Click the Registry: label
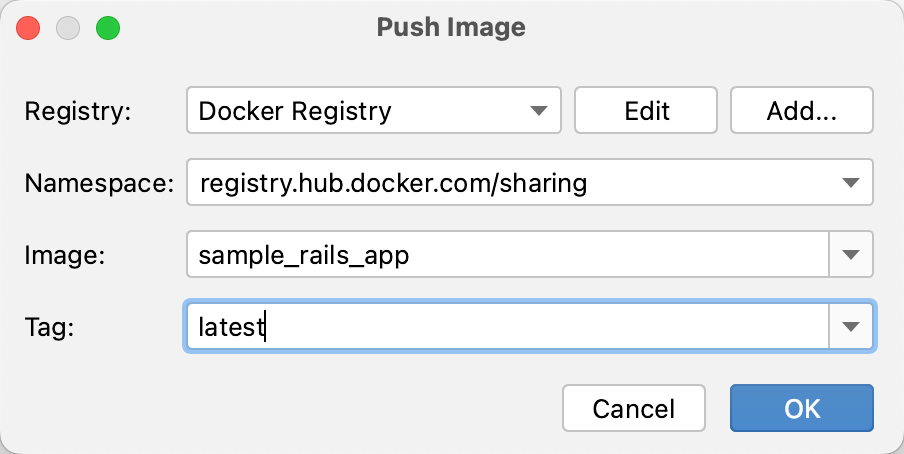This screenshot has height=454, width=904. pyautogui.click(x=77, y=111)
